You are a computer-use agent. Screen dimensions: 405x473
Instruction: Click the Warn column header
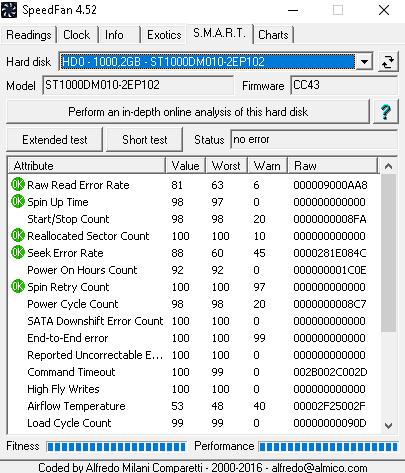pyautogui.click(x=267, y=166)
